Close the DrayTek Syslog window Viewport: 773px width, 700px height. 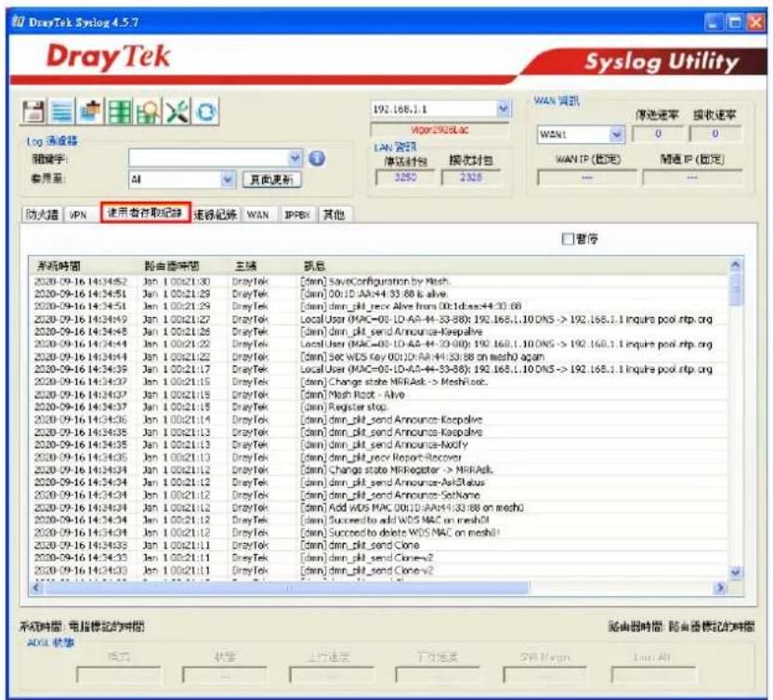(755, 22)
